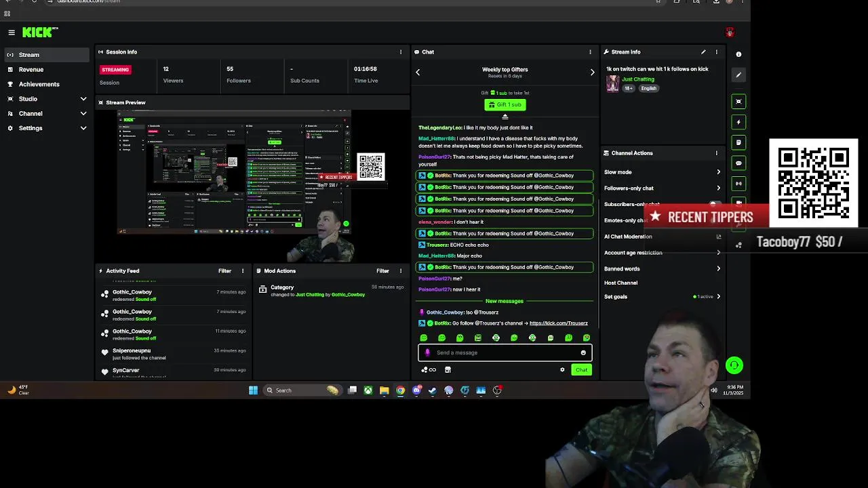
Task: Open Session Info panel options menu
Action: click(x=400, y=52)
